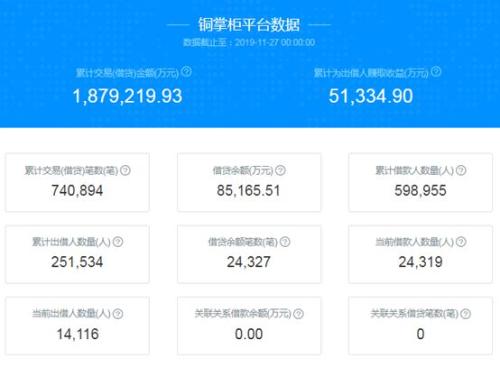This screenshot has width=500, height=376.
Task: Click the label 累计交易(借贷)笔数(笔)
Action: (71, 171)
